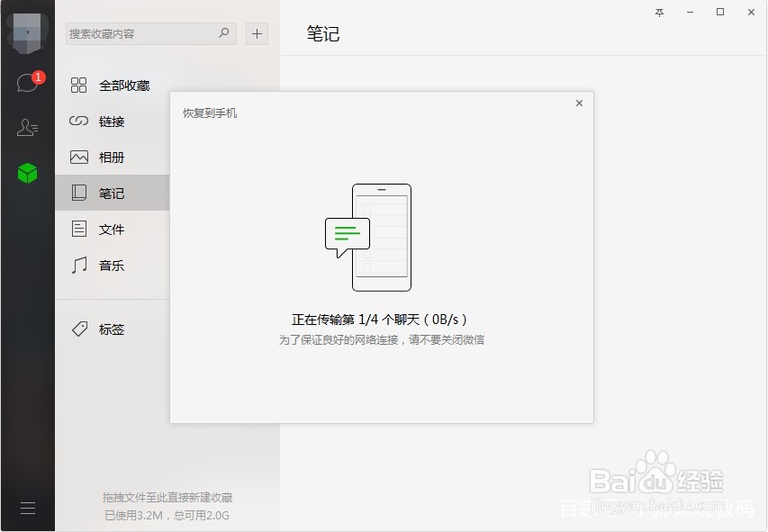Open the contacts icon in sidebar
The height and width of the screenshot is (532, 768).
coord(27,127)
